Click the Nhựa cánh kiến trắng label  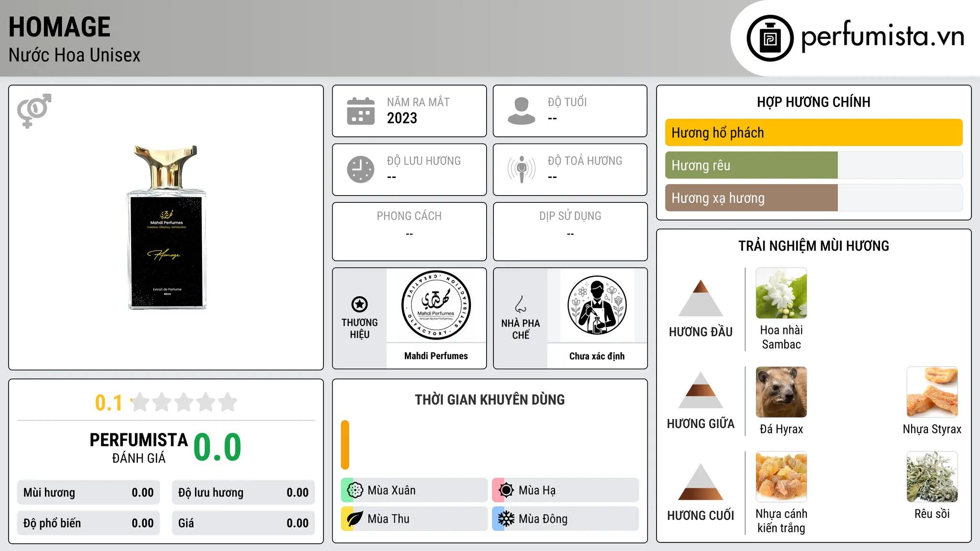coord(781,521)
